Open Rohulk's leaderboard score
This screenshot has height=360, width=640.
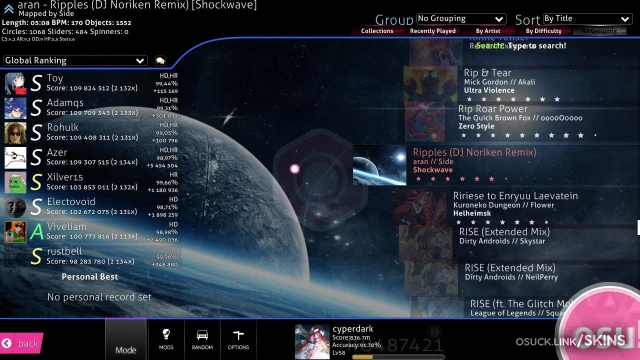tap(91, 133)
